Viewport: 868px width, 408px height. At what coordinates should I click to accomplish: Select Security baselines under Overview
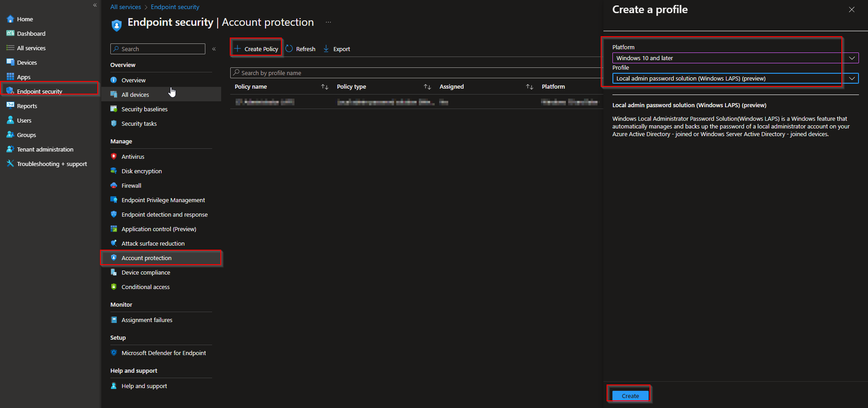144,109
